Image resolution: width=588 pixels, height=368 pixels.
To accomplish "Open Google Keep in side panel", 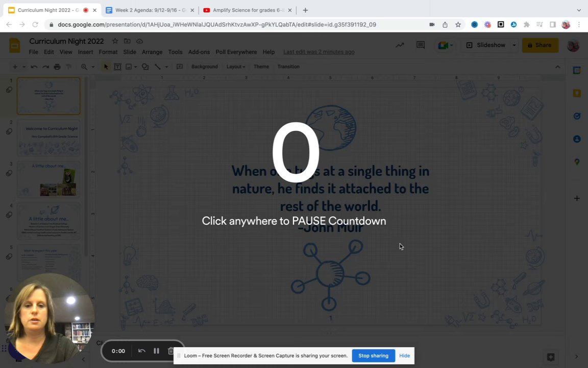I will tap(577, 93).
